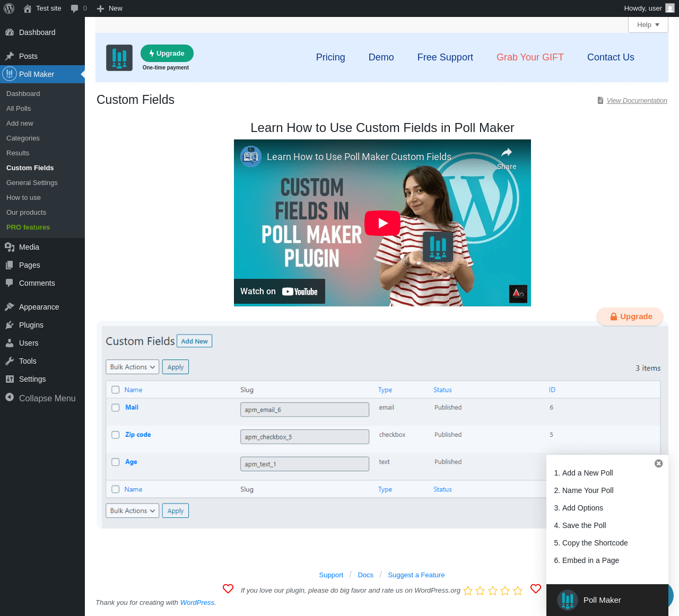Close the poll steps popup

(x=658, y=463)
